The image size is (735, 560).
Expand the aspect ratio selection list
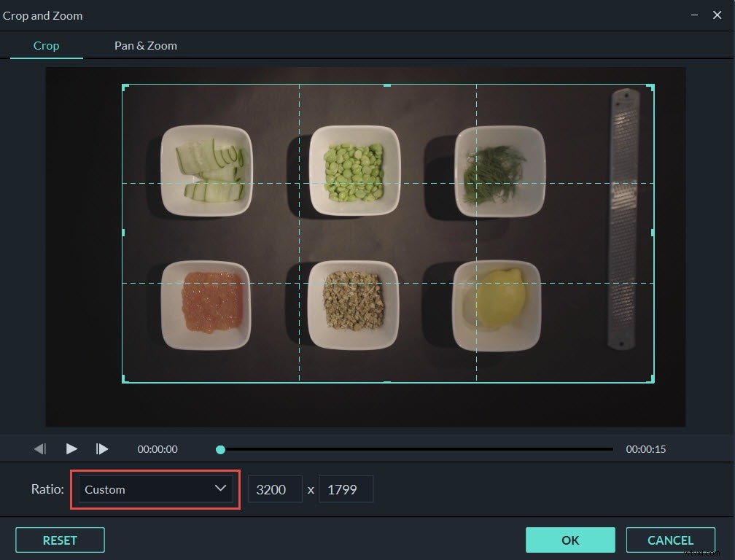point(154,489)
